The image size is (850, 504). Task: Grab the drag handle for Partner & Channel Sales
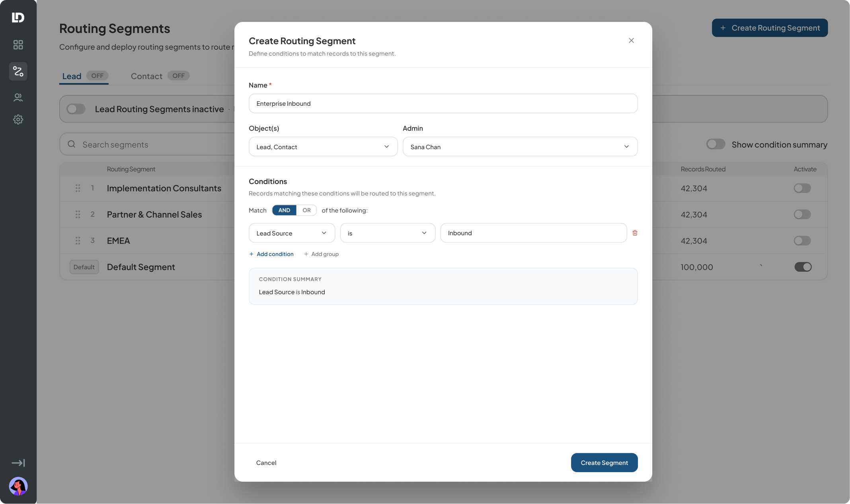tap(78, 214)
